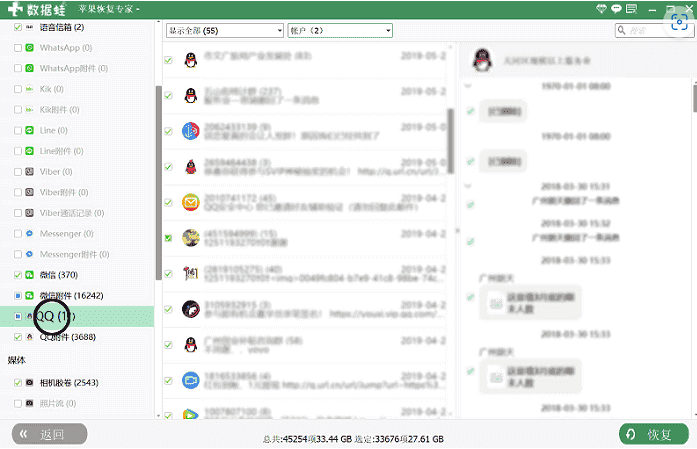Select the Kik附件 (0) tree entry

click(x=60, y=110)
